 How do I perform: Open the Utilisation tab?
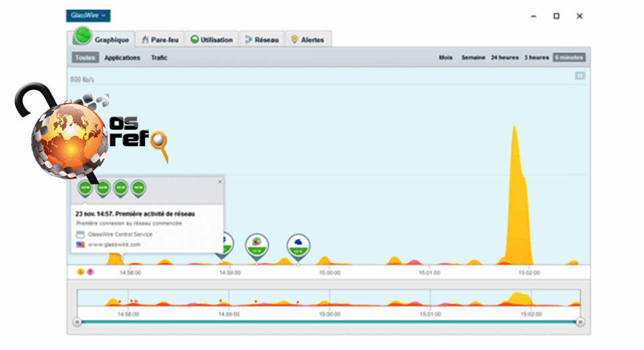tap(212, 39)
